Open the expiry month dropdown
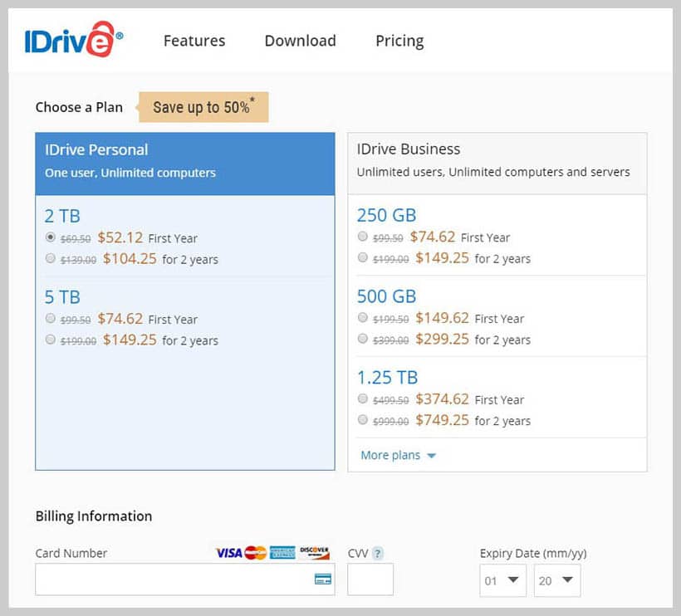The image size is (681, 616). tap(502, 580)
